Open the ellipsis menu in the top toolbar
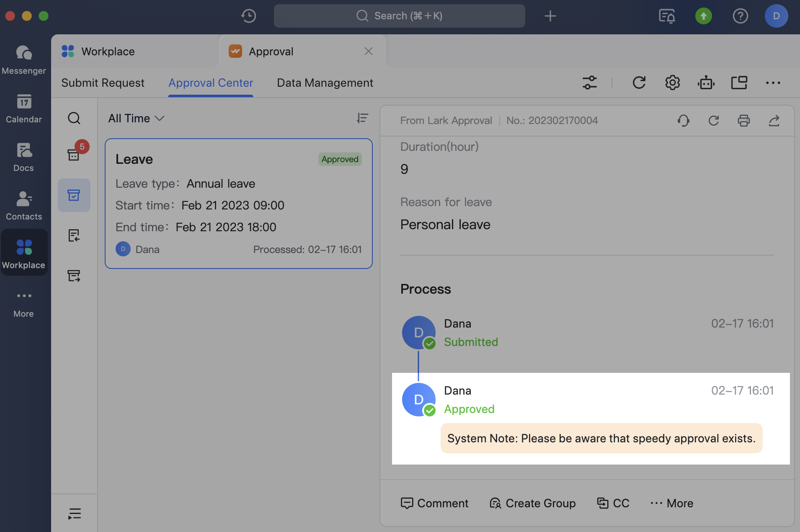Screen dimensions: 800x532 [x=773, y=83]
